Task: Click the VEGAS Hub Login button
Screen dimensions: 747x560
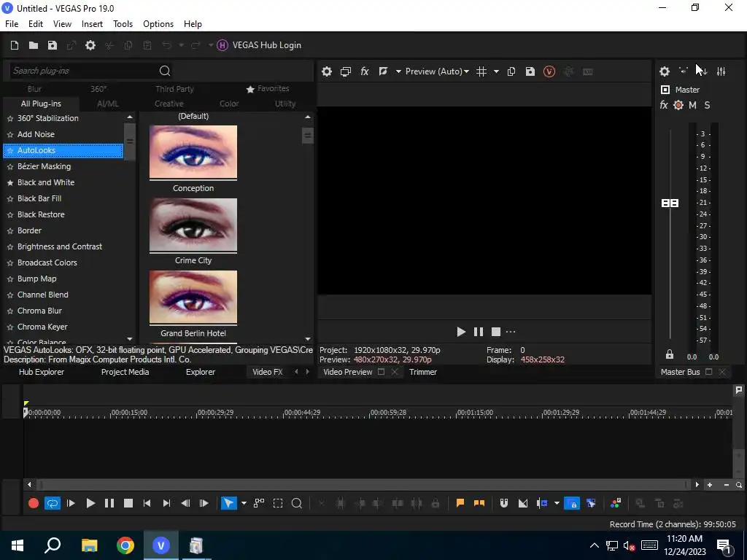Action: point(259,45)
